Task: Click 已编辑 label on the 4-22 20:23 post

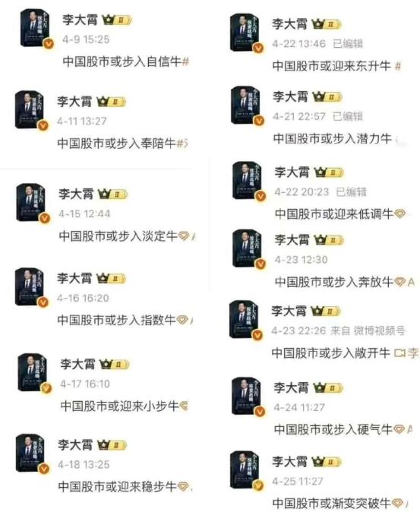Action: click(x=351, y=192)
